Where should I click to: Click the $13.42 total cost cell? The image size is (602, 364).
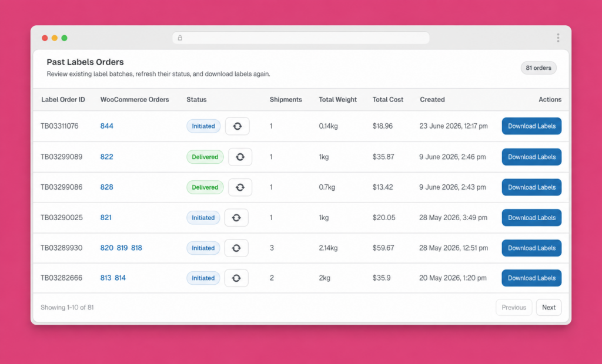[x=382, y=187]
